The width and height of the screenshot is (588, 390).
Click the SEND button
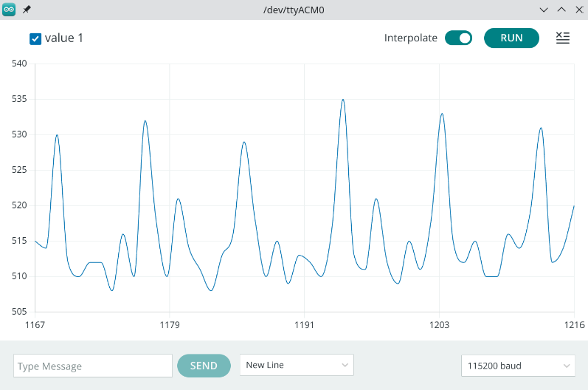[204, 366]
